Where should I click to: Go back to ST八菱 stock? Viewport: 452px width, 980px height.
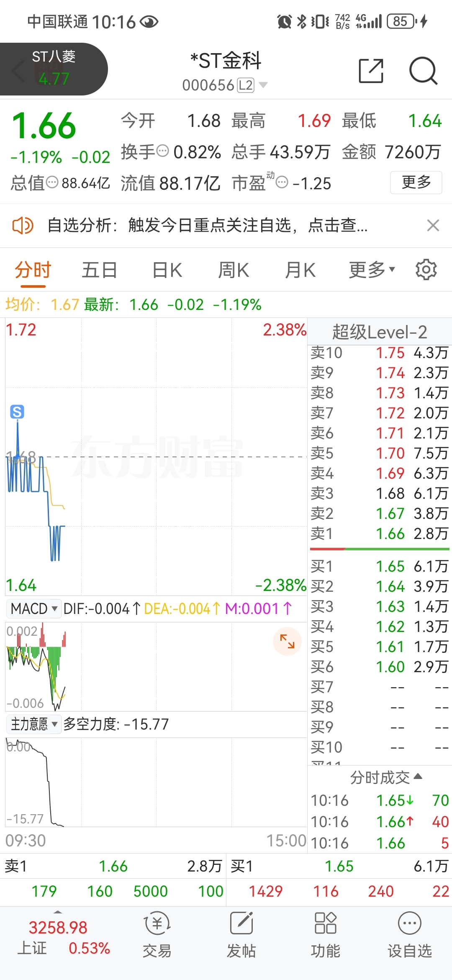[54, 69]
